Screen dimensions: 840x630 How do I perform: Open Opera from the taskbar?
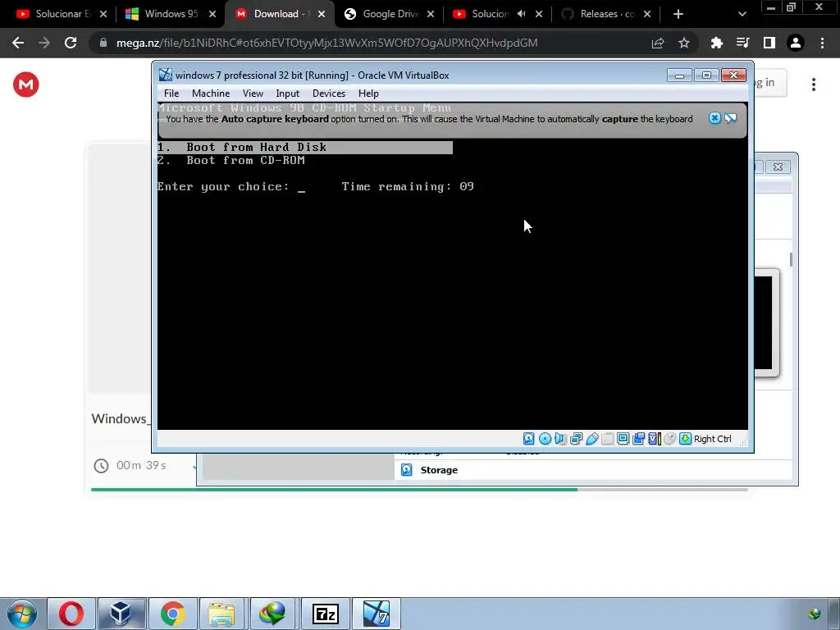click(71, 614)
